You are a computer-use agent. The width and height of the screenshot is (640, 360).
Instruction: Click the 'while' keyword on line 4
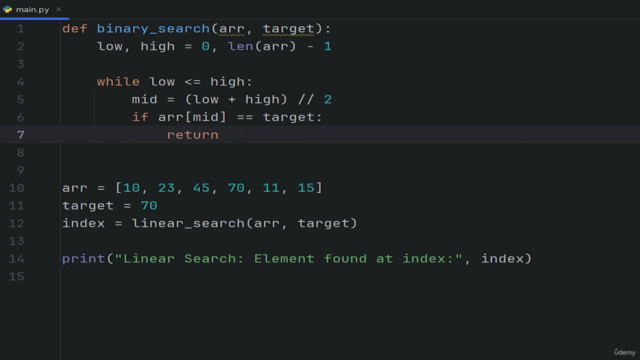pyautogui.click(x=118, y=82)
